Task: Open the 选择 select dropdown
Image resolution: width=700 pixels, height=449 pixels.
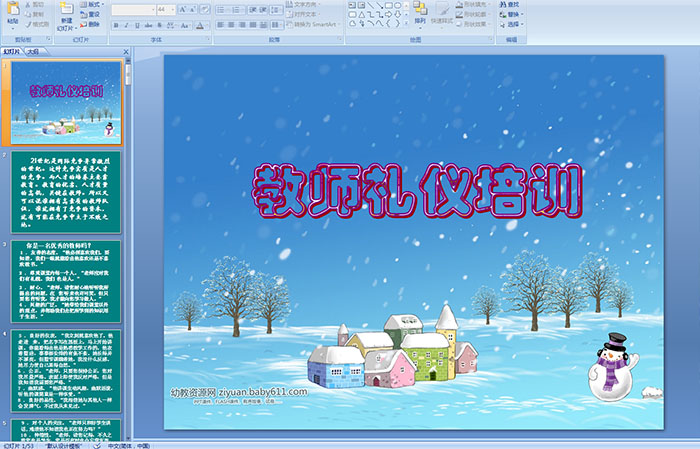Action: (x=512, y=24)
